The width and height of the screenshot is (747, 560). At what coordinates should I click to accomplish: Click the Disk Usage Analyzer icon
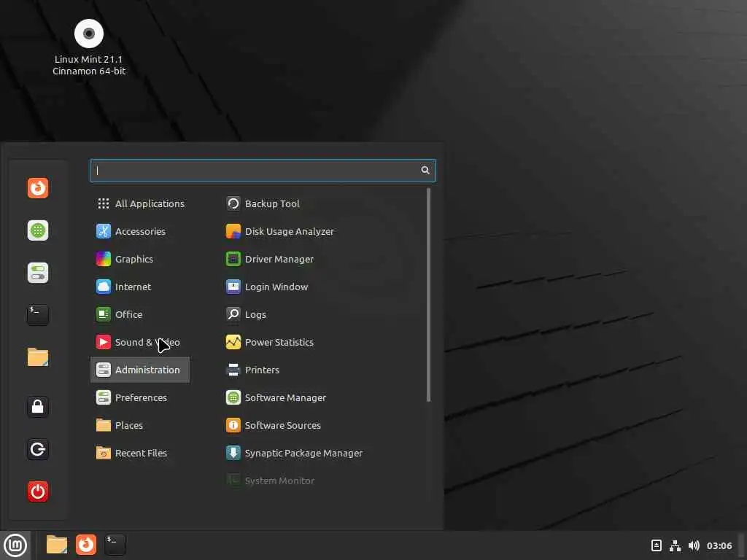(233, 231)
